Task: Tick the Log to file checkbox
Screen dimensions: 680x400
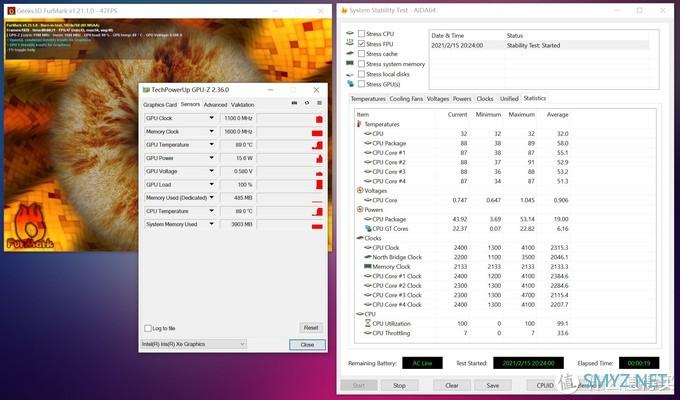Action: [148, 328]
